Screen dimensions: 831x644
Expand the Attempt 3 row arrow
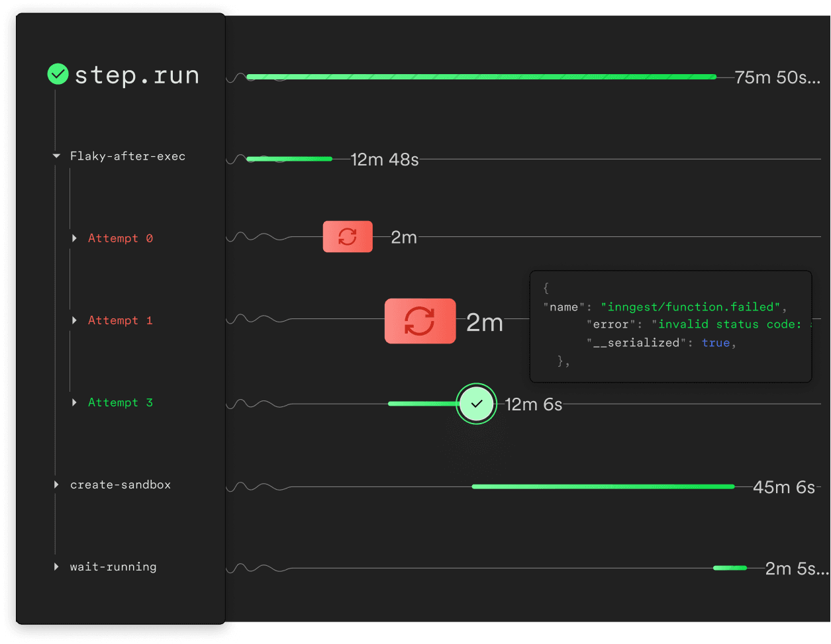click(74, 402)
